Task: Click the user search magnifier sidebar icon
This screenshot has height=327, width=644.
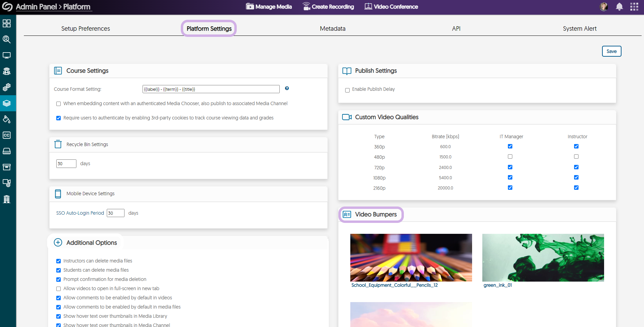Action: pyautogui.click(x=7, y=40)
